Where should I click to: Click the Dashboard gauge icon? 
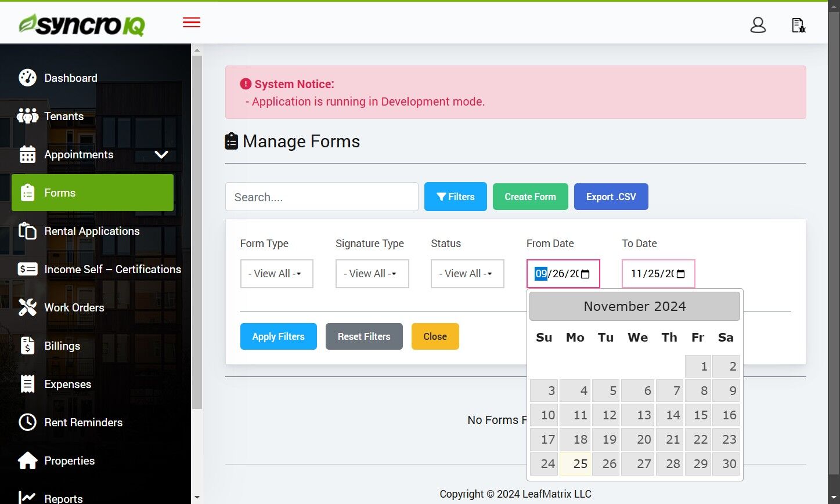[x=27, y=78]
